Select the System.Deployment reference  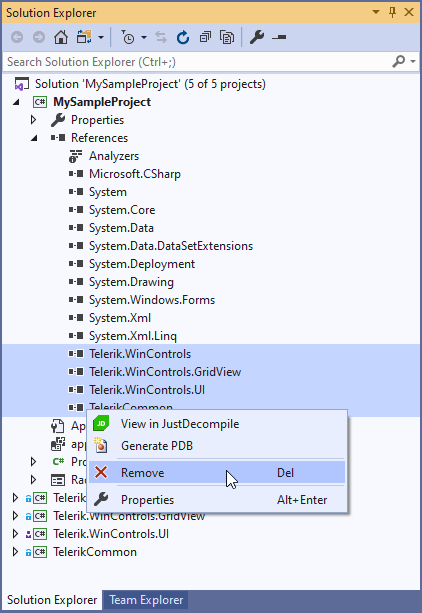pos(142,264)
